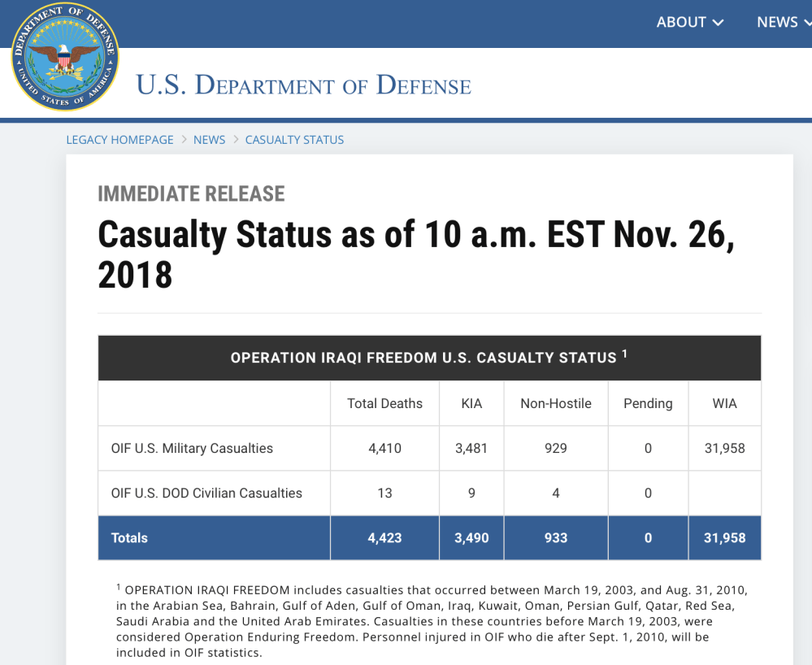Go to the Legacy Homepage breadcrumb link
The height and width of the screenshot is (665, 812).
point(119,140)
